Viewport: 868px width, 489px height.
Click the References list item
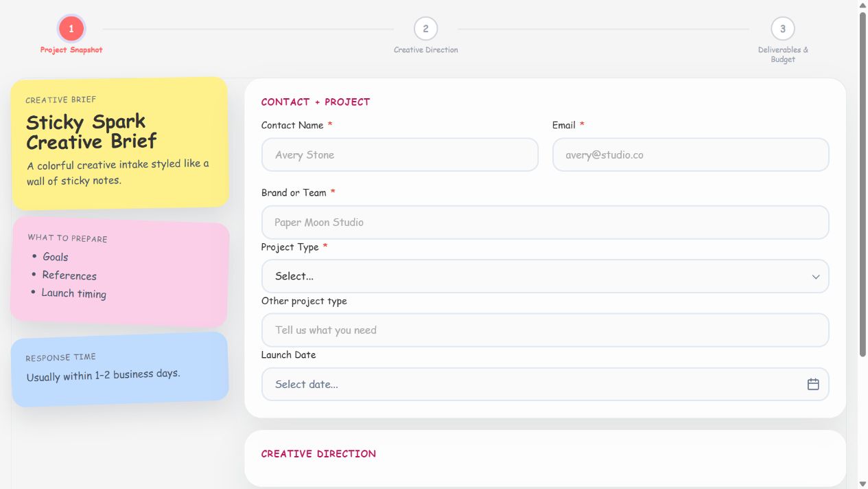[69, 275]
